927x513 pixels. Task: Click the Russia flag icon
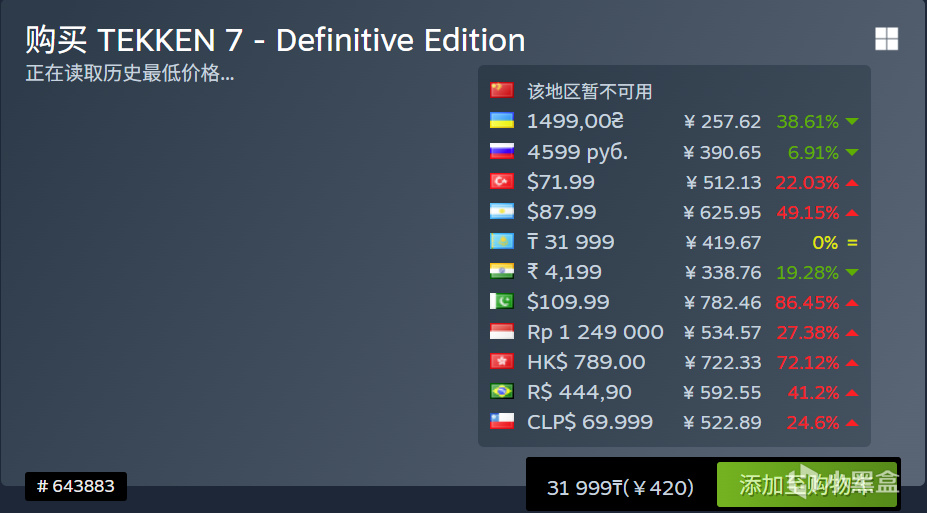501,152
